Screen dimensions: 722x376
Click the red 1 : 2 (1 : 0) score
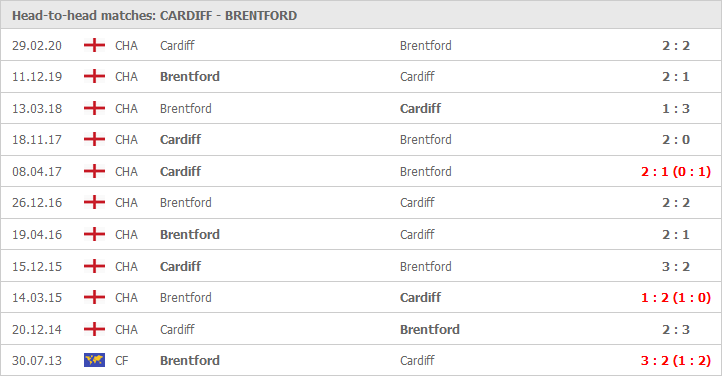pyautogui.click(x=676, y=298)
